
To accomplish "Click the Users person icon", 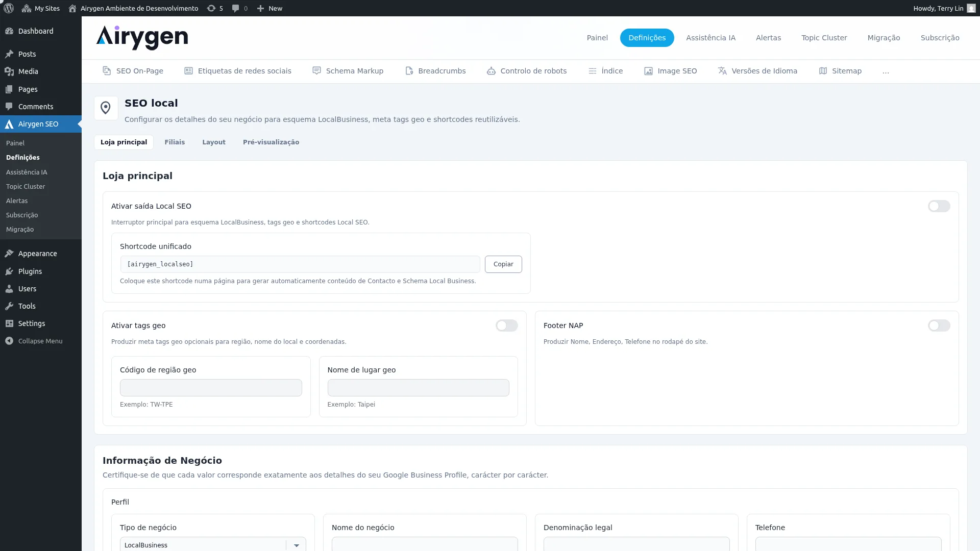I will coord(9,289).
